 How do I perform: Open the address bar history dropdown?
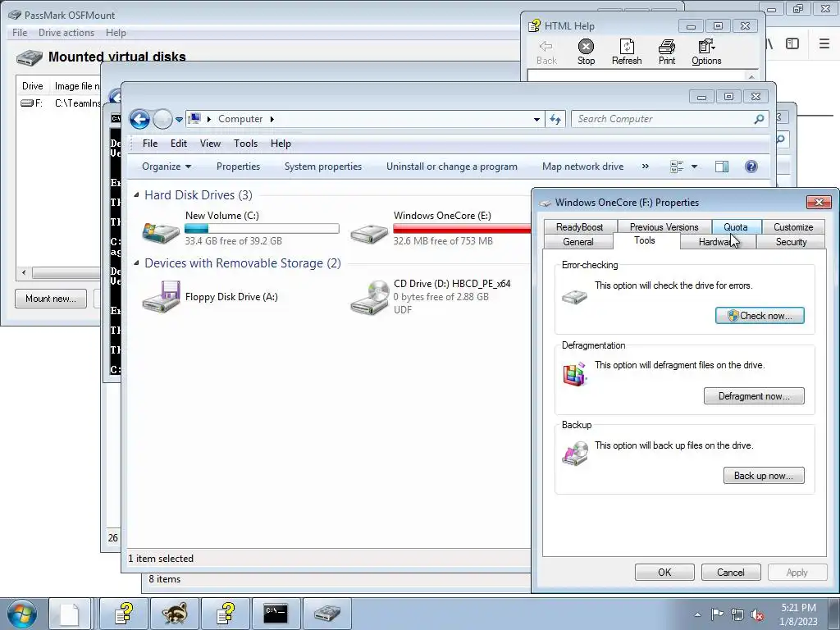[x=536, y=120]
